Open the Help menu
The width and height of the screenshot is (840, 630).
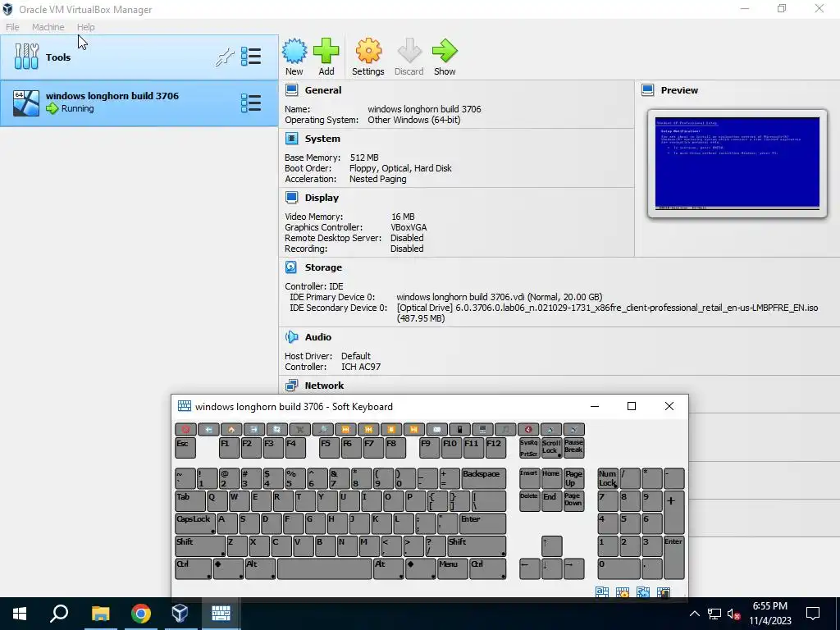click(x=85, y=27)
